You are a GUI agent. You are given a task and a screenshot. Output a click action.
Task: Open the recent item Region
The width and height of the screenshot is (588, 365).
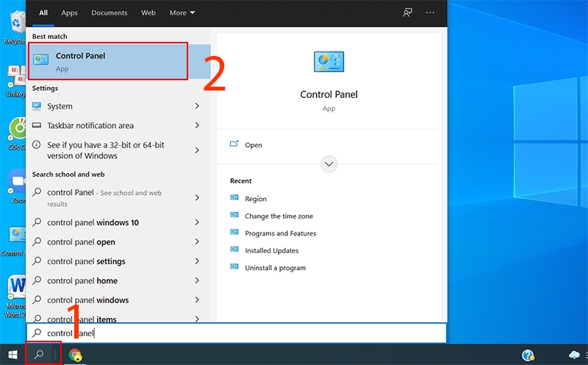(255, 199)
